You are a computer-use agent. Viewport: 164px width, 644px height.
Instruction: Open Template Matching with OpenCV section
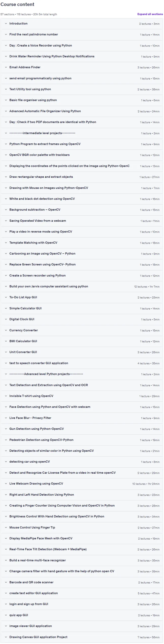[x=82, y=243]
